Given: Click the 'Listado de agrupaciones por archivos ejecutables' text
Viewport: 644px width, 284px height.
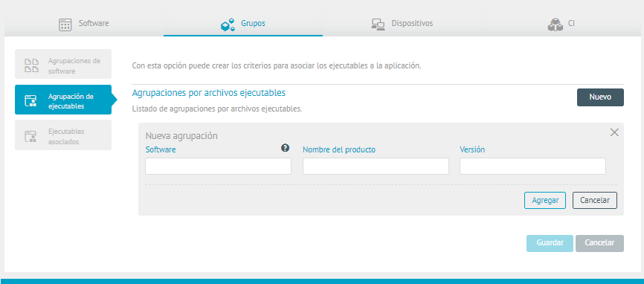Looking at the screenshot, I should [x=217, y=109].
